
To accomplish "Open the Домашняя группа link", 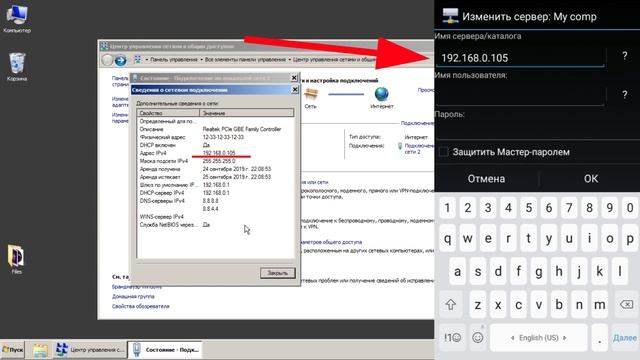I will pos(133,296).
